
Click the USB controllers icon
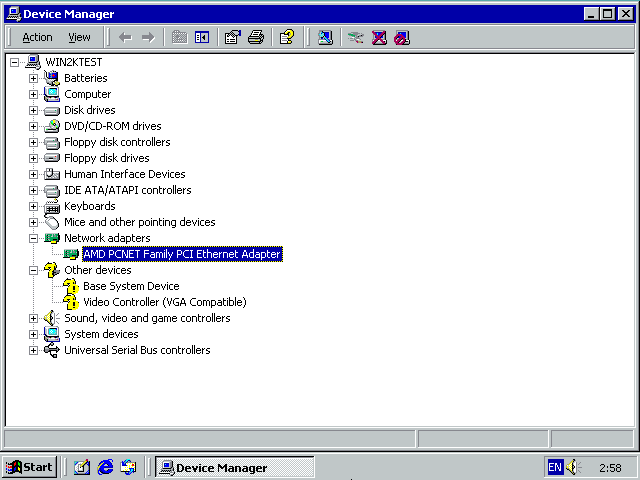point(52,350)
